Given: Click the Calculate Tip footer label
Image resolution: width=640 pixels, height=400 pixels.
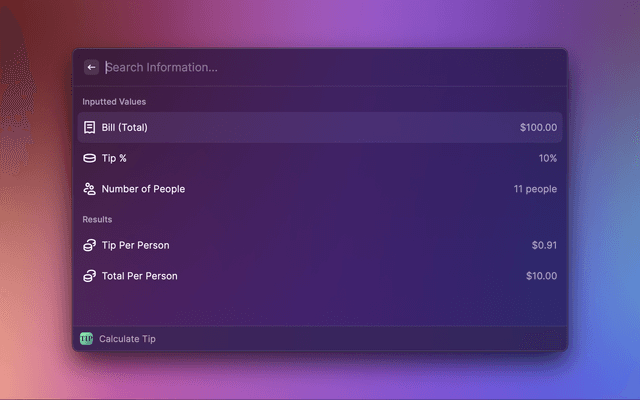Looking at the screenshot, I should point(127,339).
